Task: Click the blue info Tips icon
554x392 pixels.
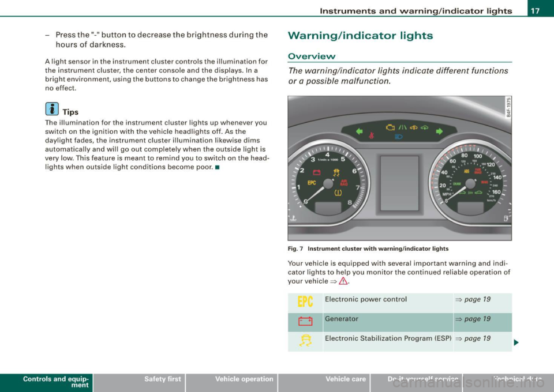Action: (52, 109)
